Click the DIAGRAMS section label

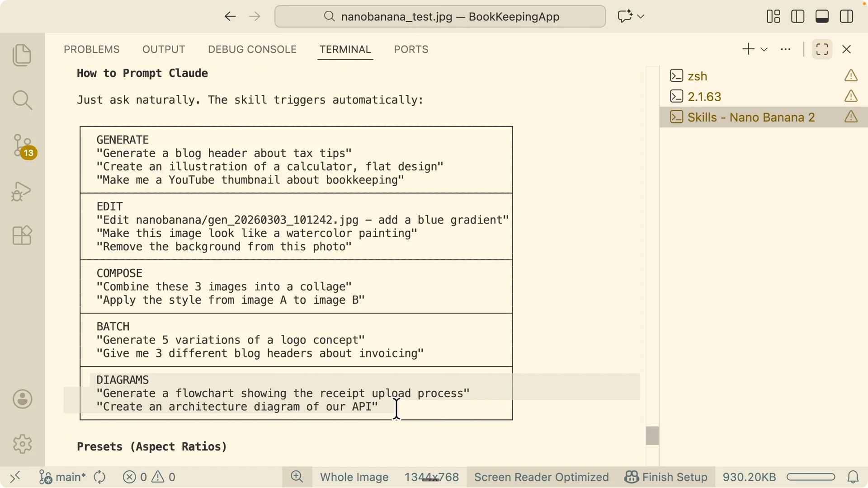tap(123, 380)
